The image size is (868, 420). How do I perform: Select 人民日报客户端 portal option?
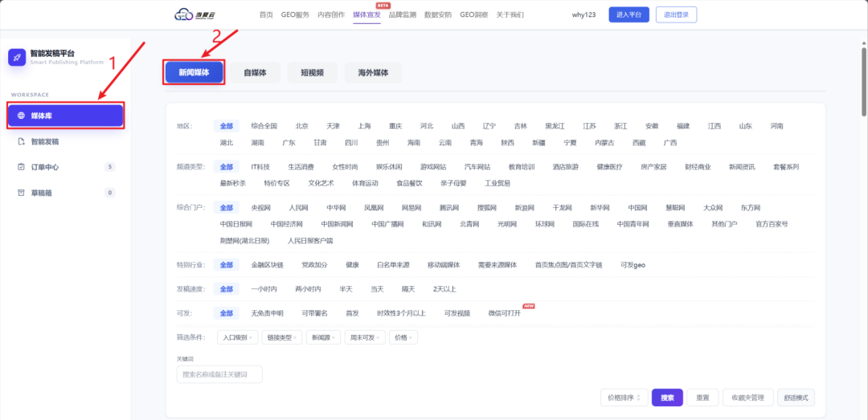tap(310, 241)
